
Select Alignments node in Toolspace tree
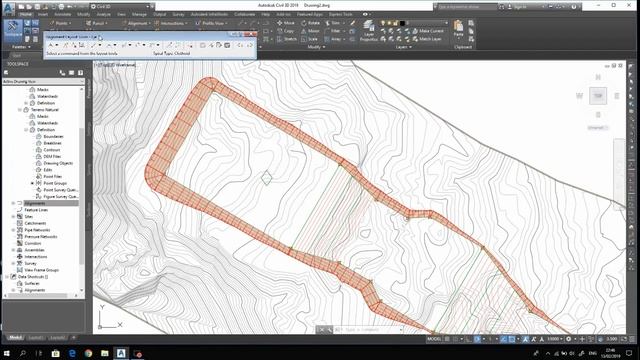point(35,203)
